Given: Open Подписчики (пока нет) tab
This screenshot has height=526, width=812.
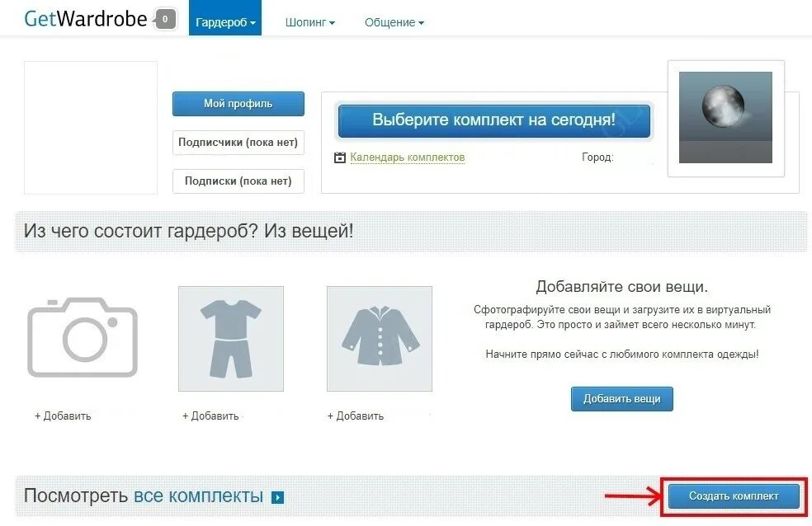Looking at the screenshot, I should tap(238, 143).
